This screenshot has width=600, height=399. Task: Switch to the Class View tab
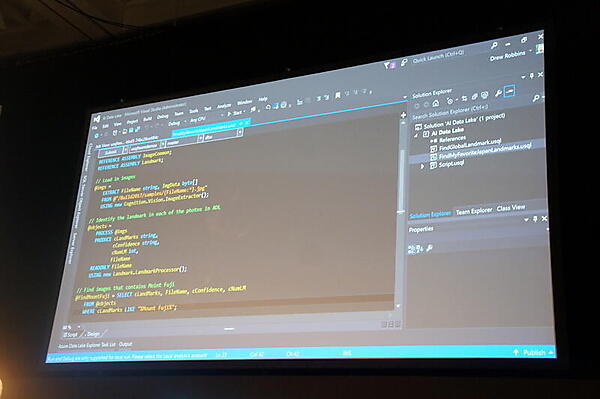tap(511, 208)
